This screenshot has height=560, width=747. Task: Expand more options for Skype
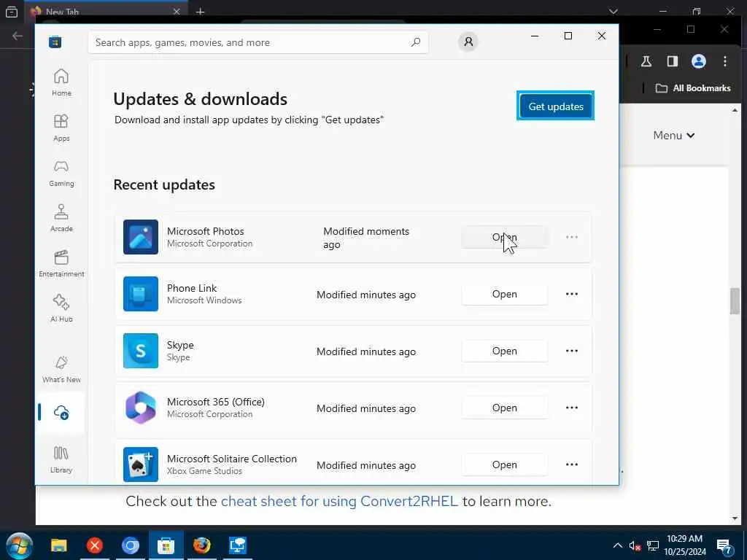click(572, 351)
